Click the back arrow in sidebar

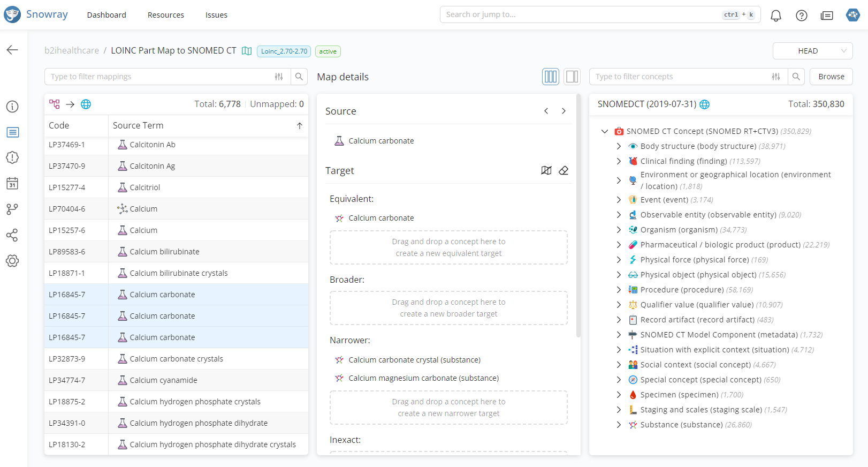(12, 50)
